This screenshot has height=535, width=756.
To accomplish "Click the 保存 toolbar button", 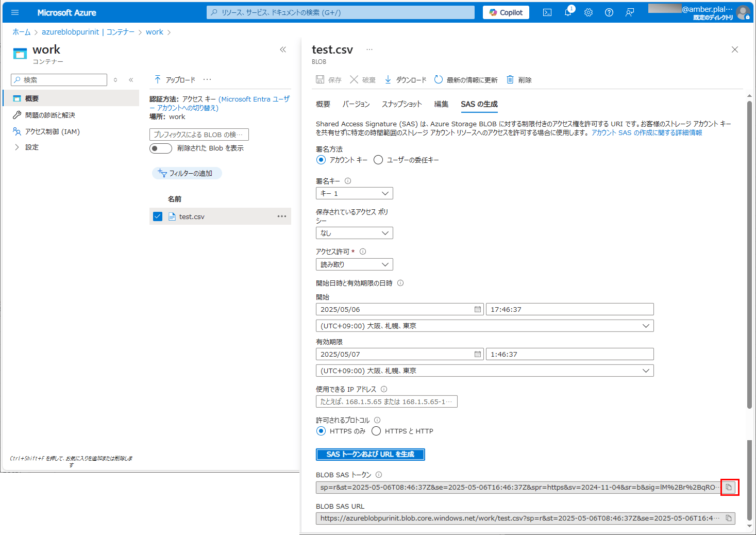I will pos(328,80).
